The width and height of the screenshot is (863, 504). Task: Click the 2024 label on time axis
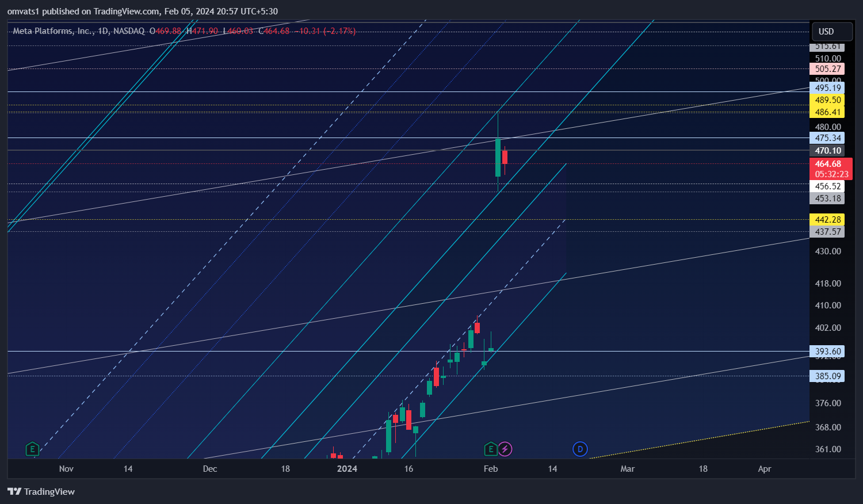tap(347, 469)
